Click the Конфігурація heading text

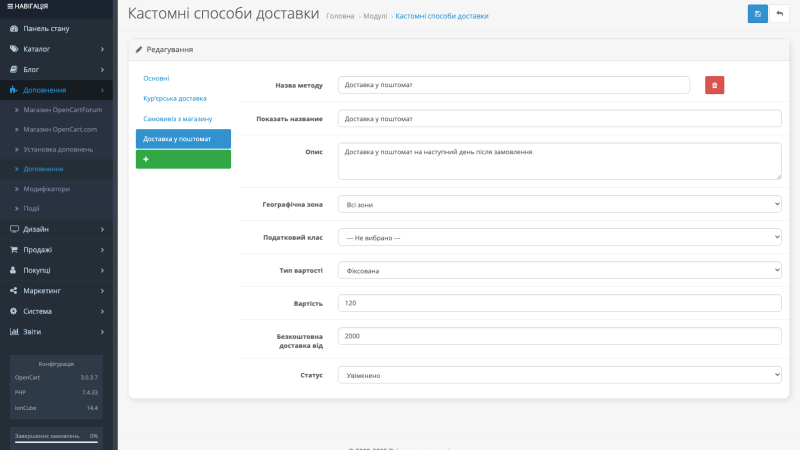point(56,364)
